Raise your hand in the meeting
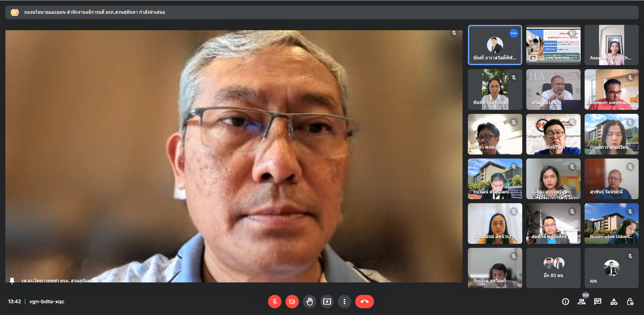Viewport: 644px width, 315px height. click(x=310, y=302)
